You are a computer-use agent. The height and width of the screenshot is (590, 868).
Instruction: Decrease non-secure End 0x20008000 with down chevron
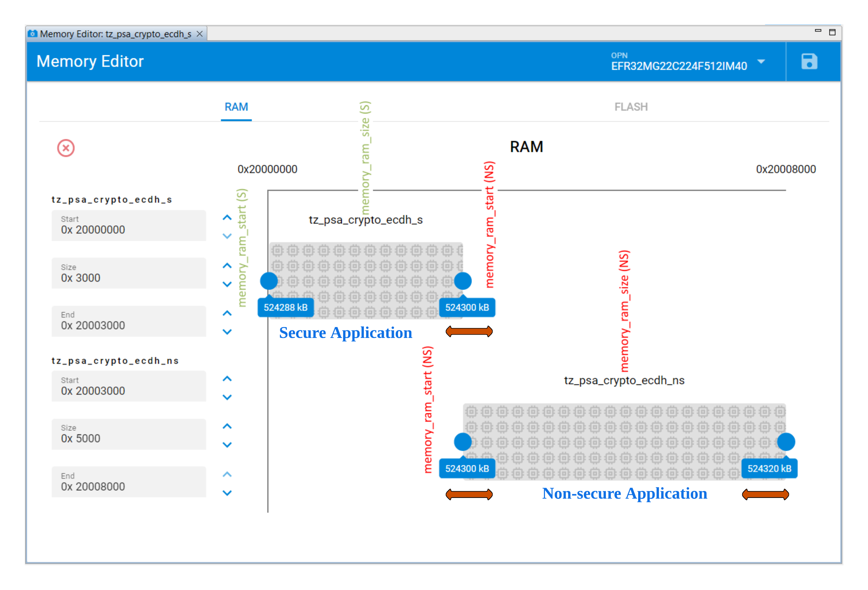(x=227, y=493)
